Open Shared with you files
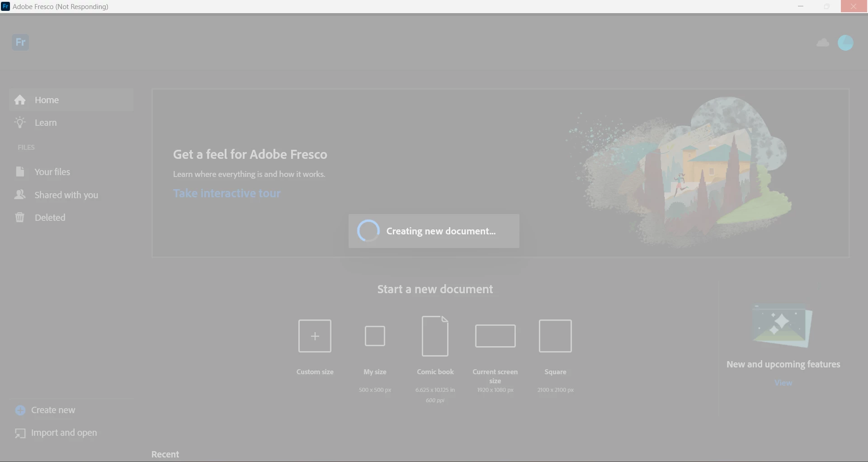Image resolution: width=868 pixels, height=462 pixels. click(x=71, y=195)
